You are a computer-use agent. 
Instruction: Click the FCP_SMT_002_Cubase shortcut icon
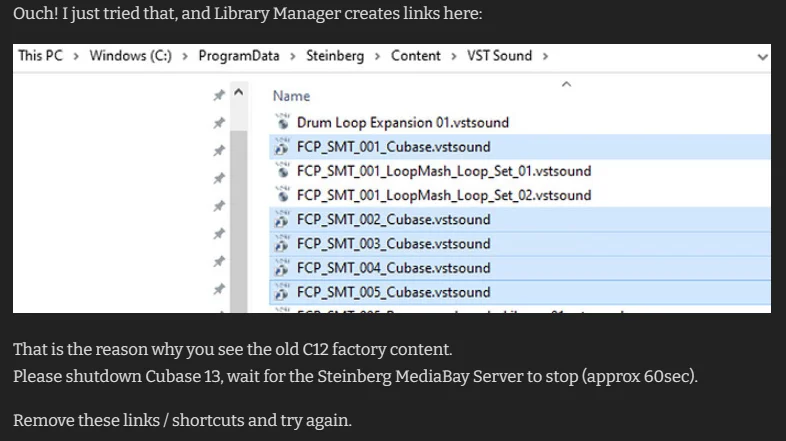click(282, 219)
